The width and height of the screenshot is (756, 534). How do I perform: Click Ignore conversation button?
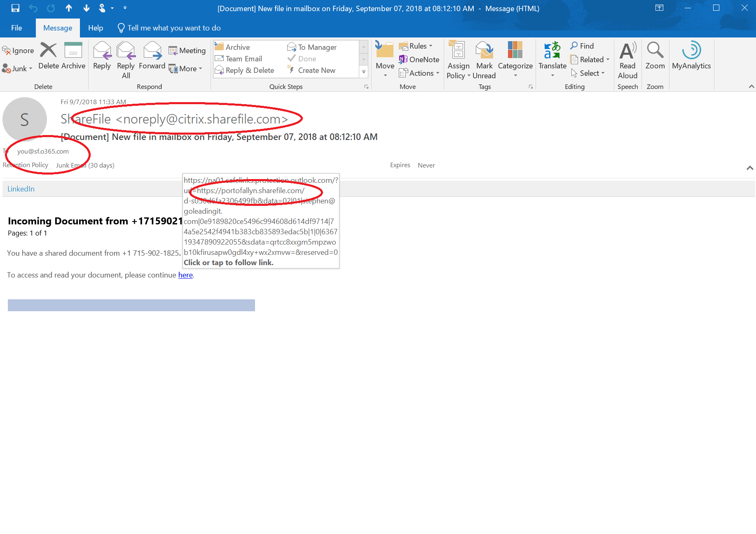tap(18, 51)
